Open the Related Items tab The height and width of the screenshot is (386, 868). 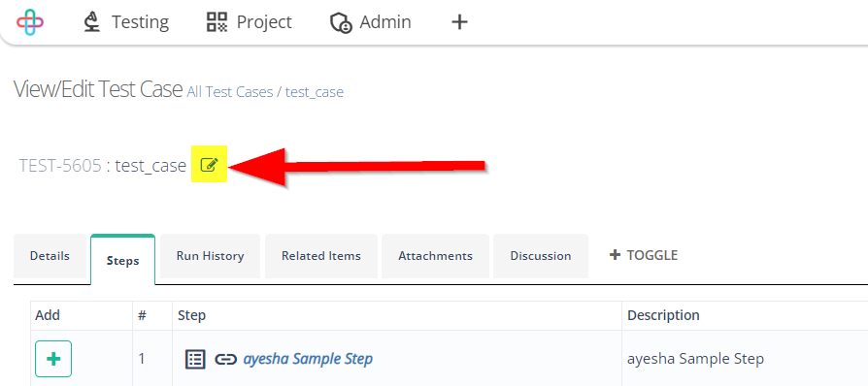(321, 256)
